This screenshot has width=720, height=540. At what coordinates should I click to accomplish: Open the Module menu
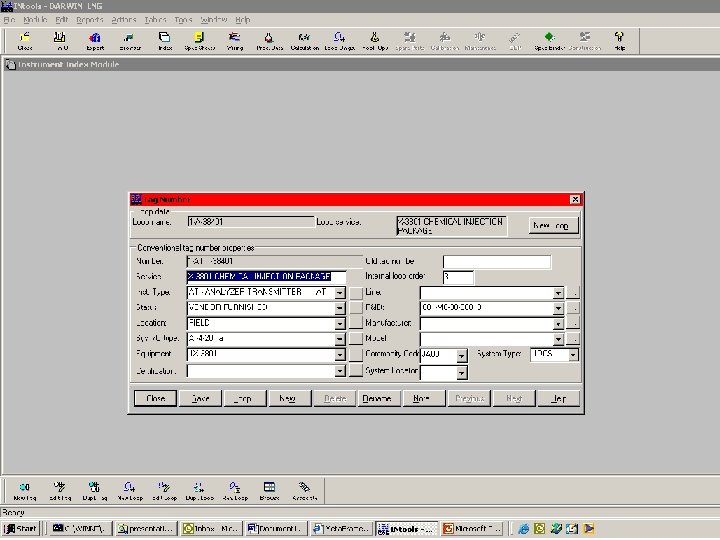35,20
